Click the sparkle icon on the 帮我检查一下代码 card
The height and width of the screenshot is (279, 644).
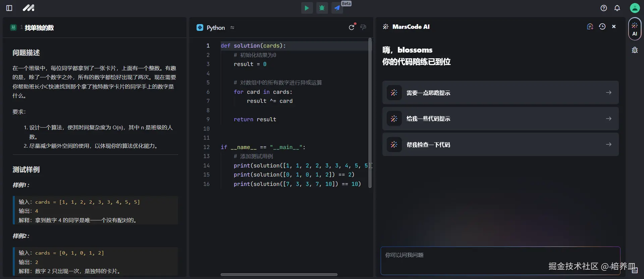click(394, 144)
